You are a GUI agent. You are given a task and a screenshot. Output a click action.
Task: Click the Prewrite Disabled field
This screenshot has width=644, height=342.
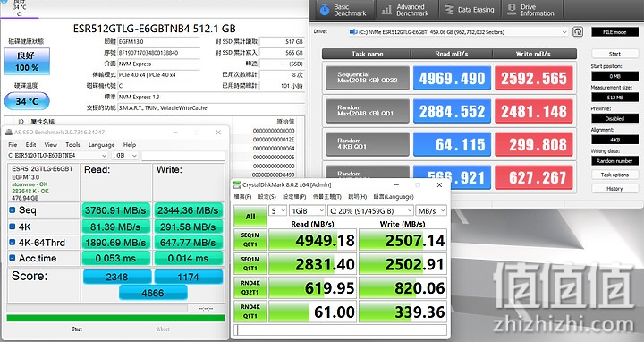click(614, 118)
